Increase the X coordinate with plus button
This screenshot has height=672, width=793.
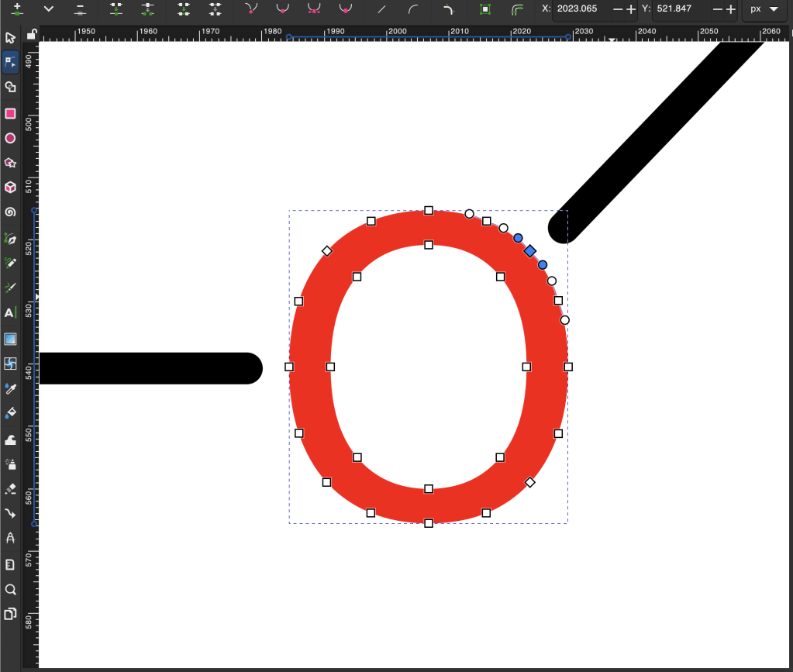(x=631, y=9)
